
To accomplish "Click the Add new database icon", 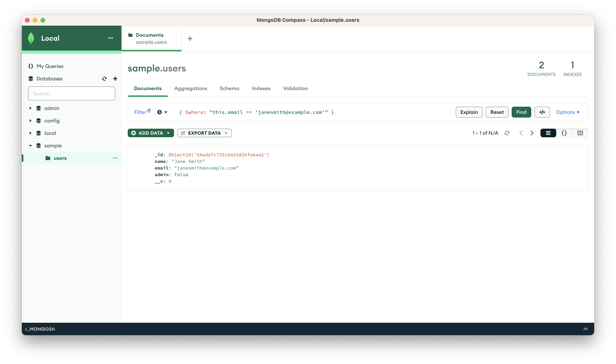I will click(115, 78).
